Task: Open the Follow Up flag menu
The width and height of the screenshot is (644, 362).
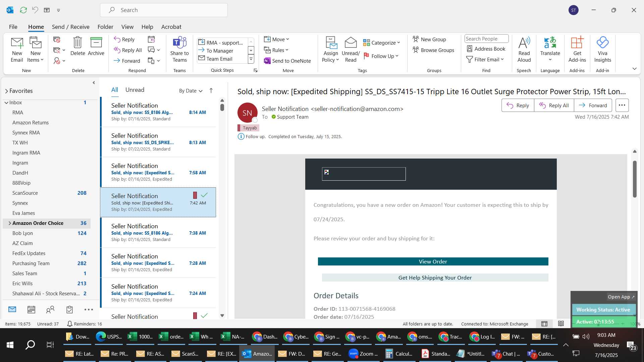Action: [381, 56]
